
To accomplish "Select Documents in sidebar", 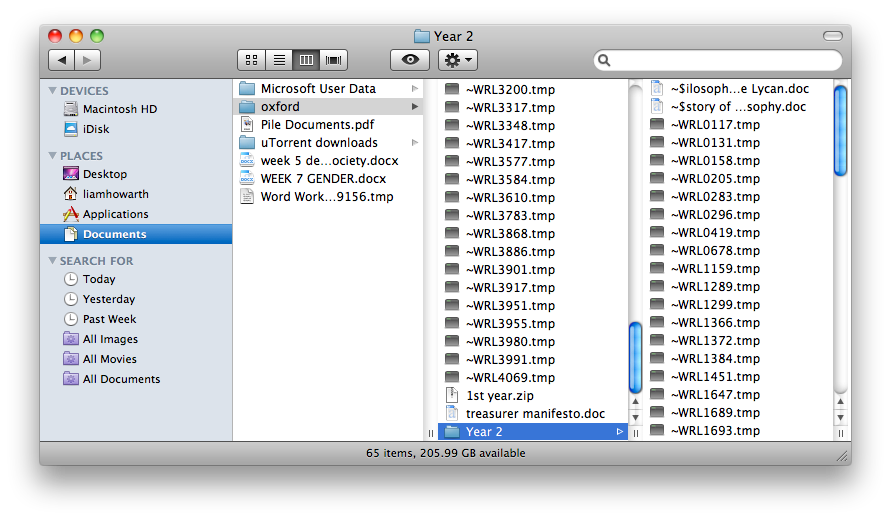I will tap(136, 234).
